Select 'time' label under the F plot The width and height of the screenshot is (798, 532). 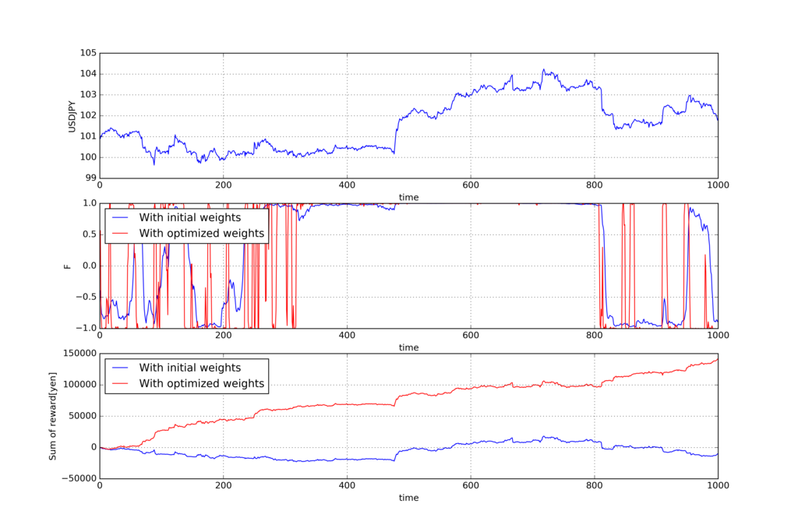click(408, 347)
